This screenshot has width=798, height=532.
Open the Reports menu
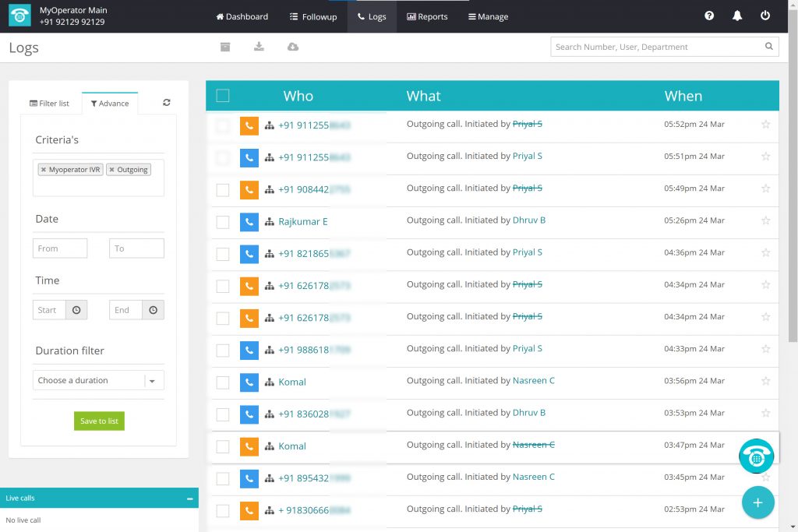(427, 16)
